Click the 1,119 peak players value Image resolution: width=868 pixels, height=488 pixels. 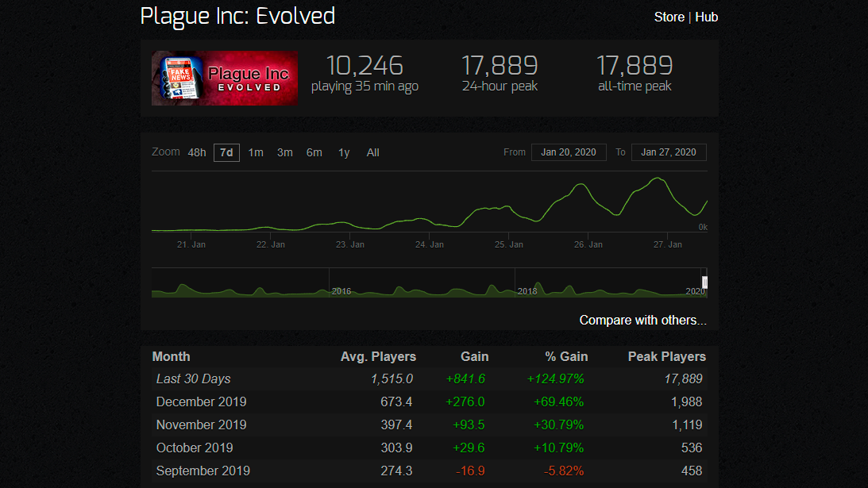(687, 425)
